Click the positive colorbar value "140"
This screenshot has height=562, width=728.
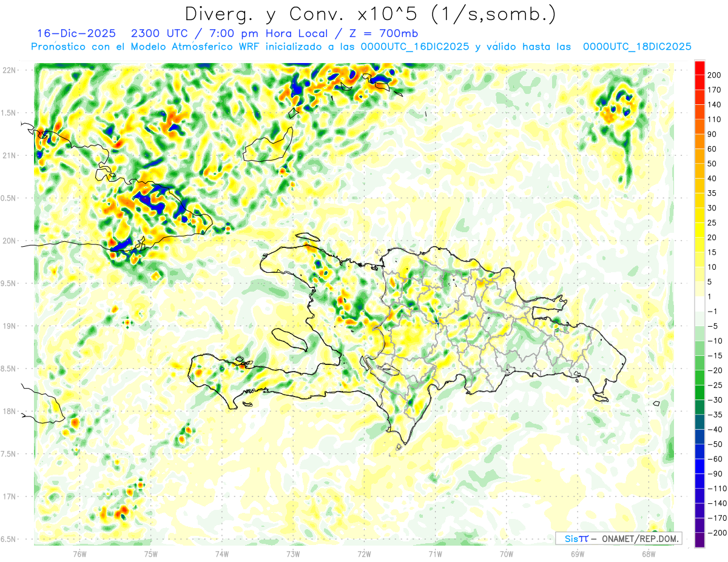(x=714, y=105)
